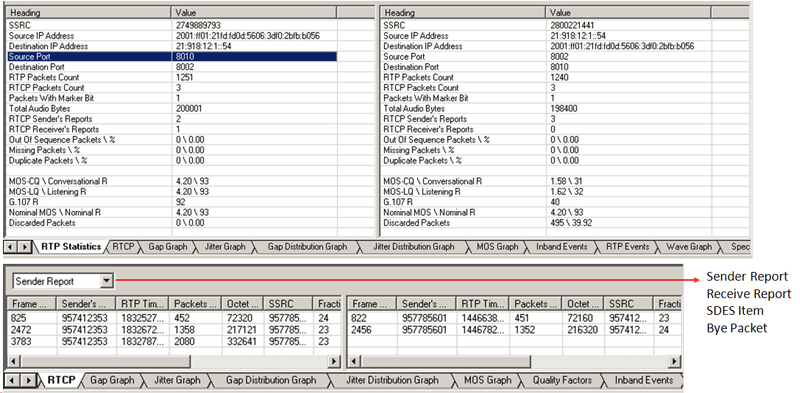Click the lower tab bar right arrow icon
The image size is (800, 393).
point(29,380)
